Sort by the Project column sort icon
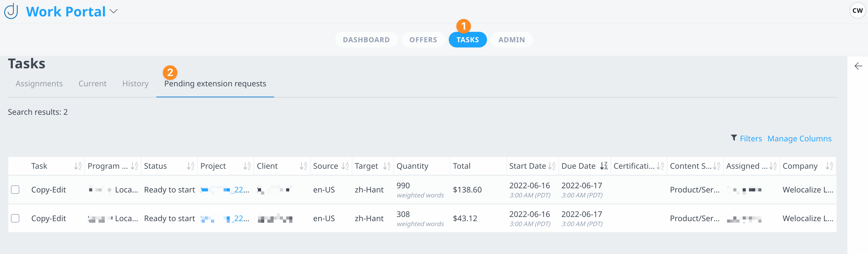The image size is (868, 254). click(x=247, y=166)
